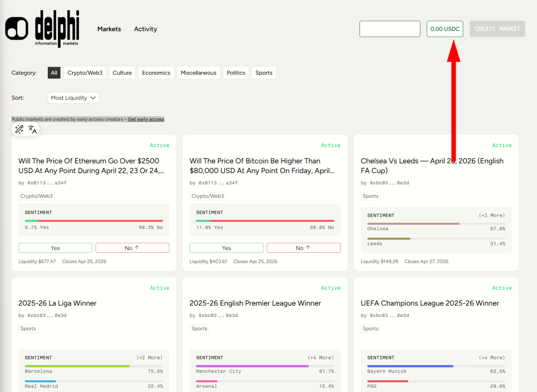
Task: Click the Ethereum market sentiment bar
Action: point(94,221)
